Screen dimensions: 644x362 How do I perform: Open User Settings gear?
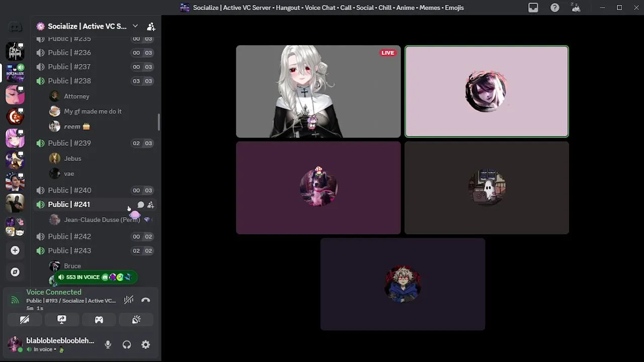click(x=145, y=344)
